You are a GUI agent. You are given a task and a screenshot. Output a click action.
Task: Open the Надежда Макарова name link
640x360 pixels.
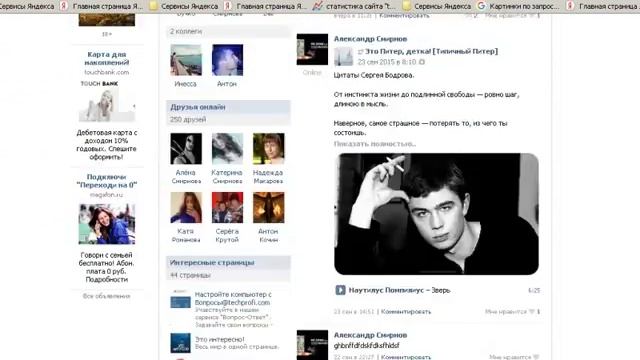point(268,176)
